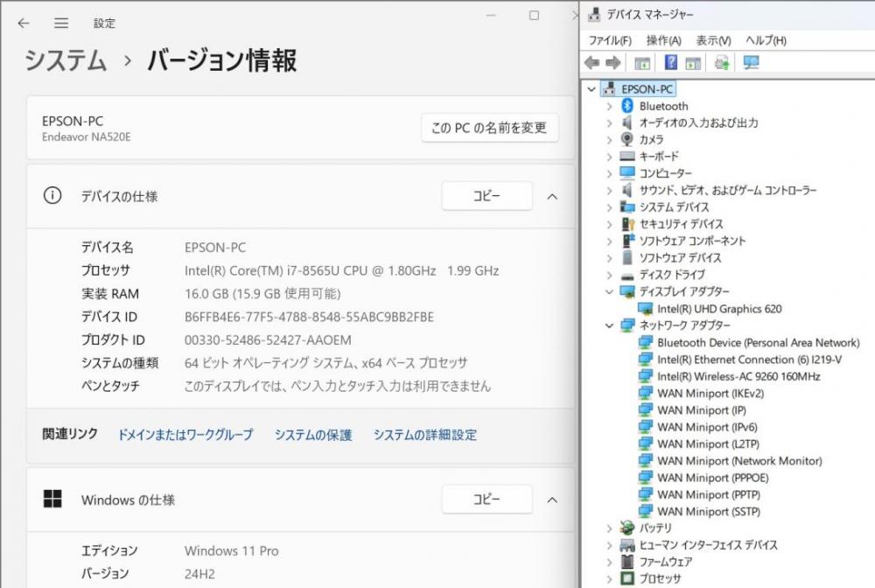This screenshot has width=875, height=588.
Task: Open the ファイル(F) menu
Action: click(610, 40)
